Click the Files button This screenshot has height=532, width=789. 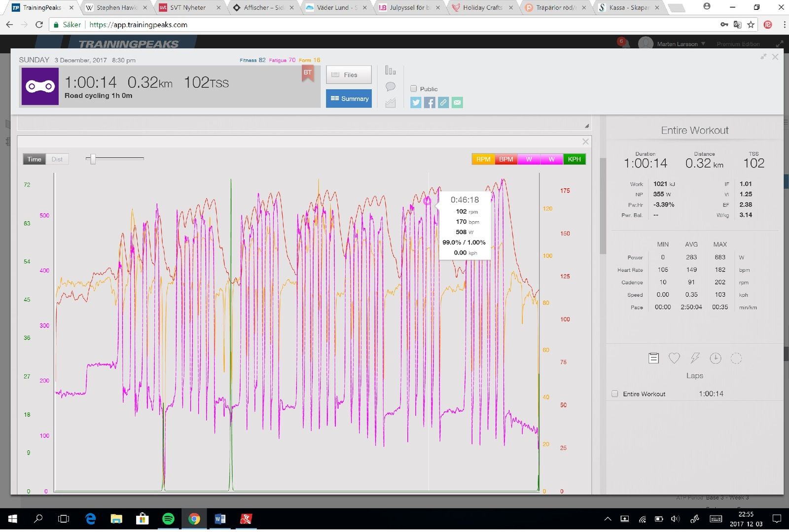(349, 75)
